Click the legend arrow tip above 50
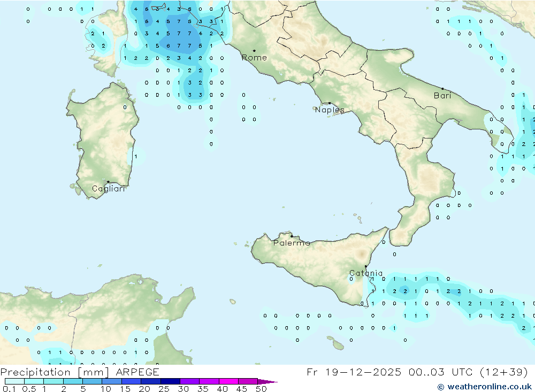Image resolution: width=535 pixels, height=392 pixels. 267,382
